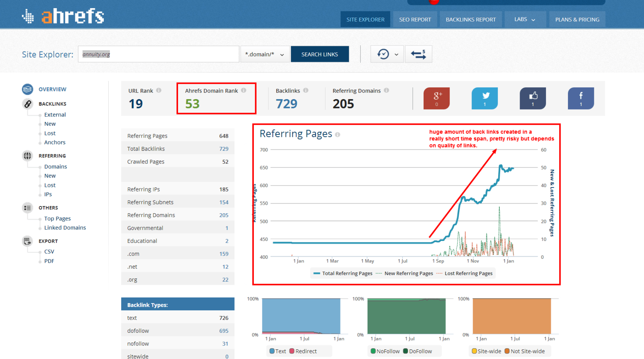Open the SEO Report tab

tap(415, 19)
